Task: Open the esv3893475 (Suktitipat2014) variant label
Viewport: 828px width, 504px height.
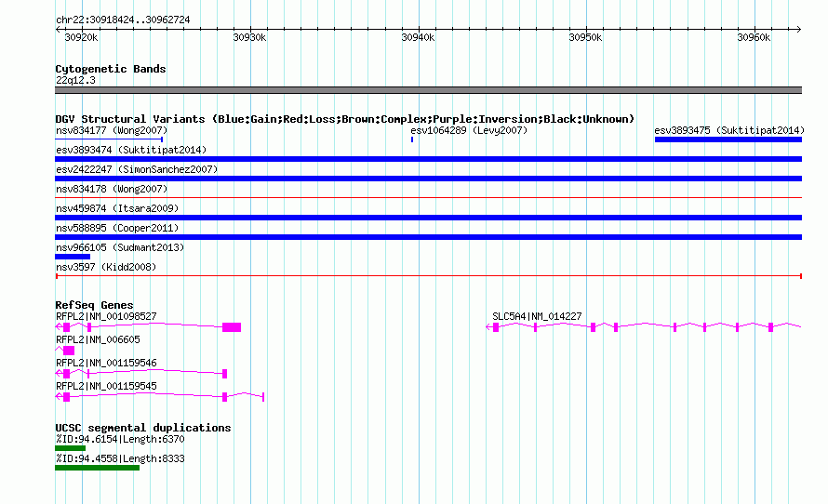Action: click(x=729, y=130)
